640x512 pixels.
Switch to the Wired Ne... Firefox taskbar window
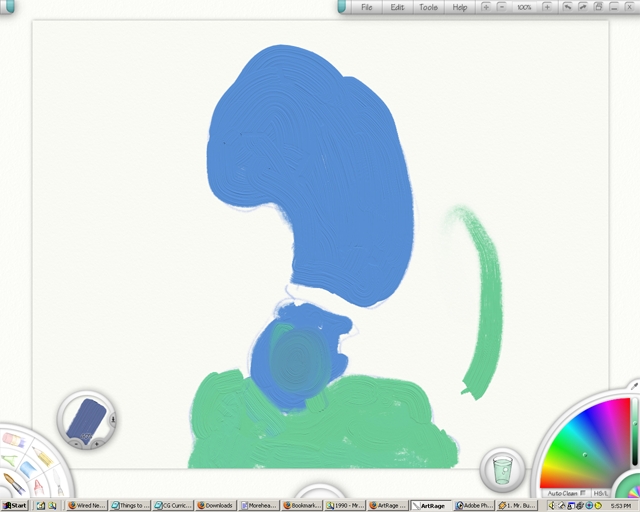point(87,505)
